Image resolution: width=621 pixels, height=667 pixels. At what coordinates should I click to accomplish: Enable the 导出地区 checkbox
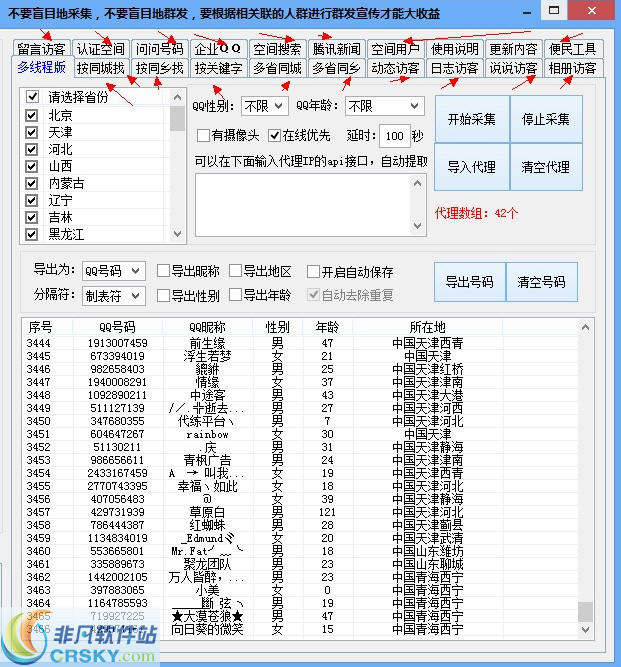click(235, 271)
